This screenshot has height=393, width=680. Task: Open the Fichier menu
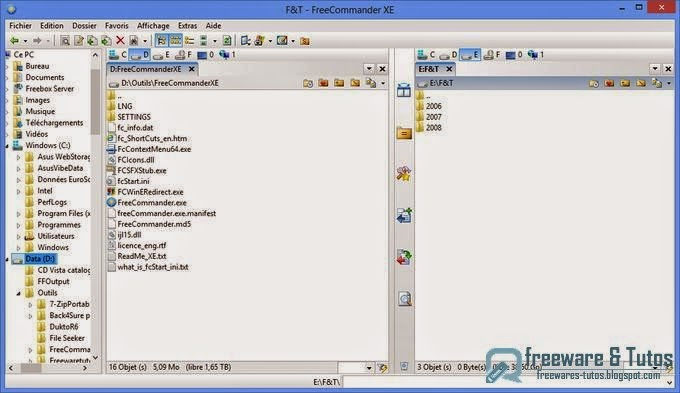tap(21, 26)
